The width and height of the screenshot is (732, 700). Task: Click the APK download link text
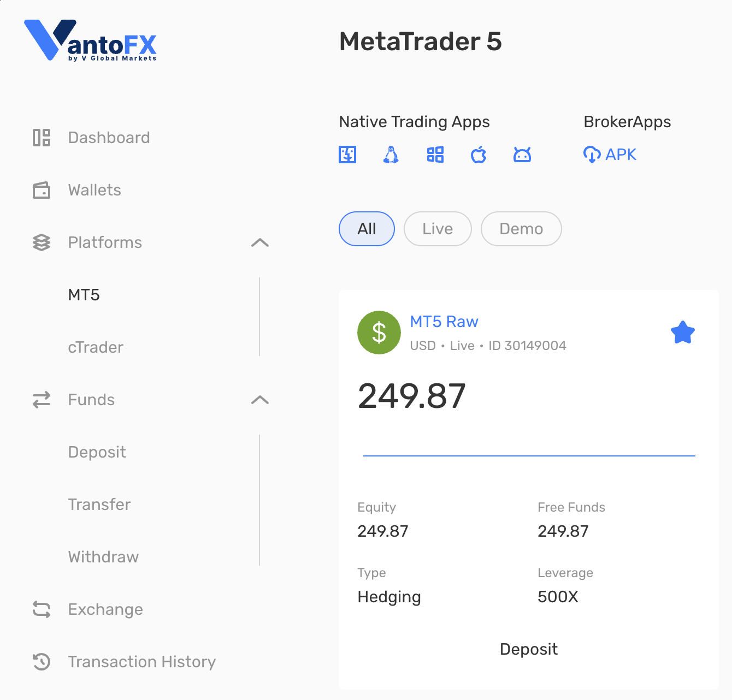(x=621, y=155)
